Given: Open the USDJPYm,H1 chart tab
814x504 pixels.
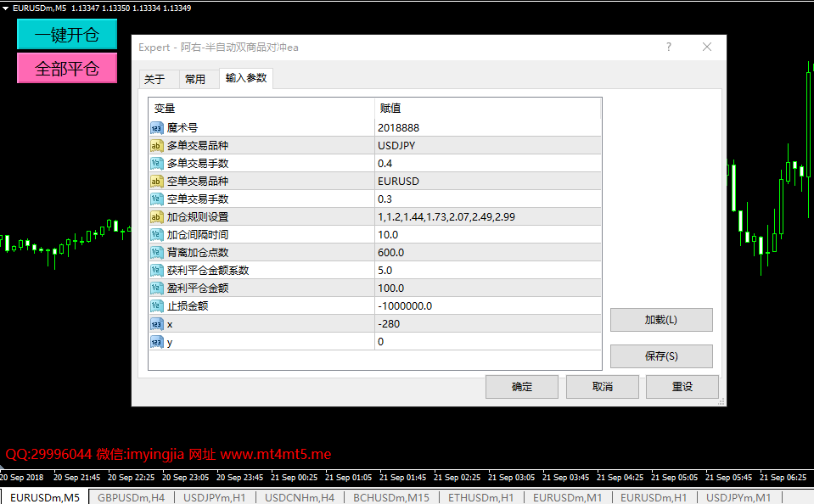Looking at the screenshot, I should (215, 497).
